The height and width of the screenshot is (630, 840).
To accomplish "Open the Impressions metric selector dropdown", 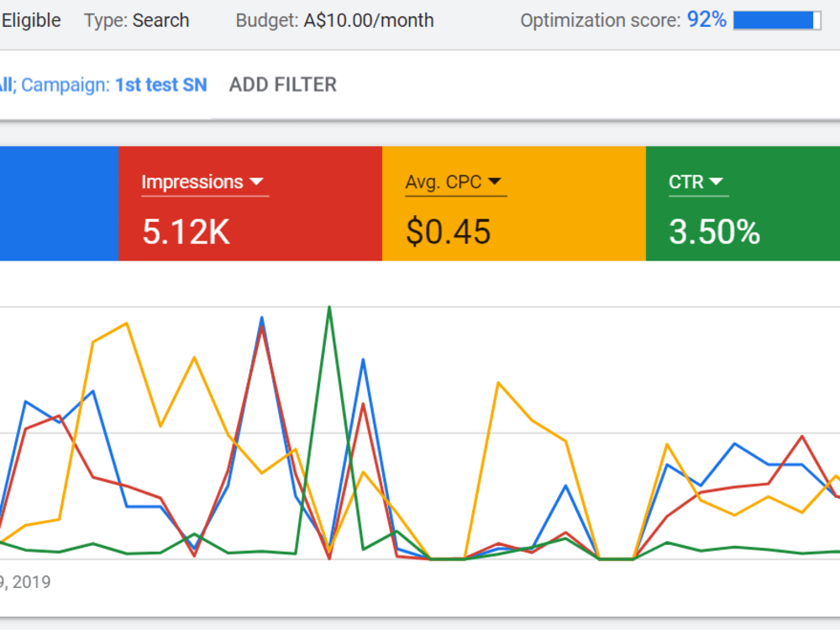I will point(257,181).
